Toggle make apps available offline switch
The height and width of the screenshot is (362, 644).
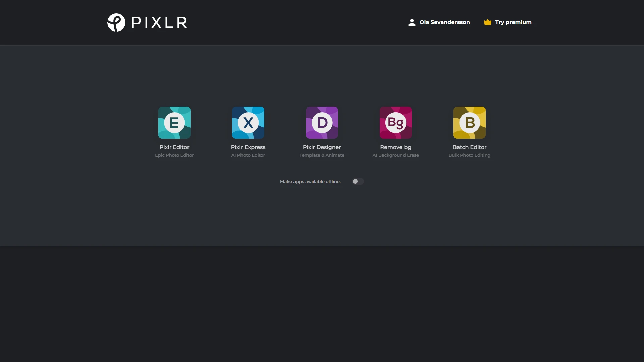coord(358,181)
